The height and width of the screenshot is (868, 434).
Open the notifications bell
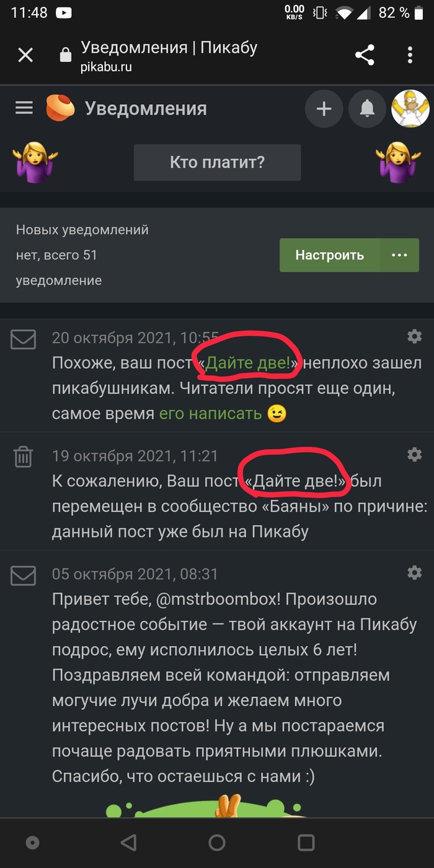click(367, 109)
